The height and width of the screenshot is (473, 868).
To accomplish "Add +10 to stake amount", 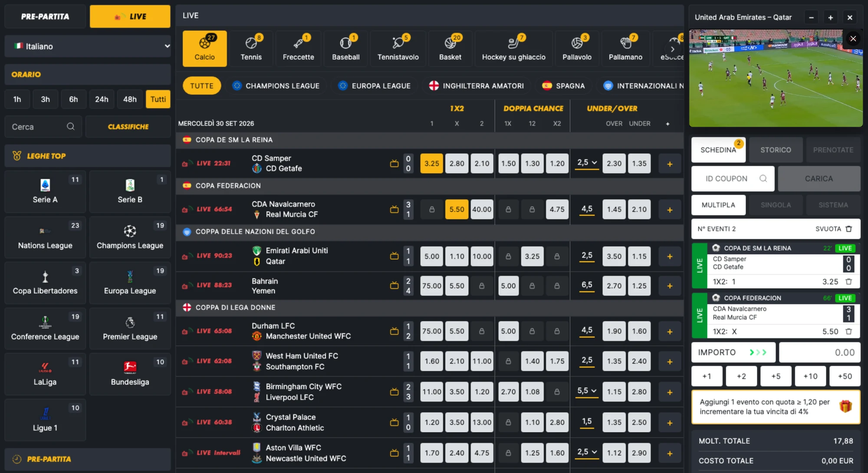I will point(810,376).
